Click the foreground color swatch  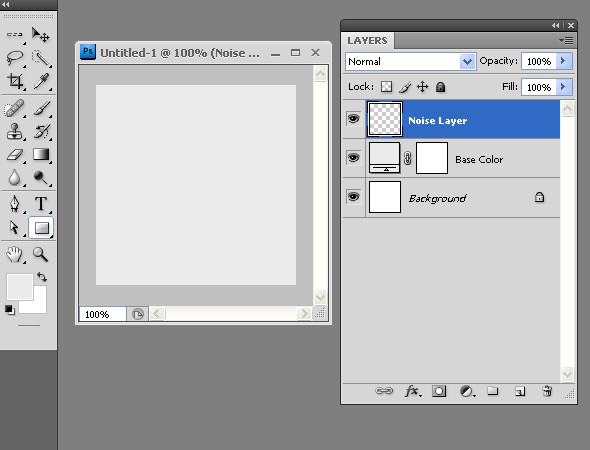(20, 287)
